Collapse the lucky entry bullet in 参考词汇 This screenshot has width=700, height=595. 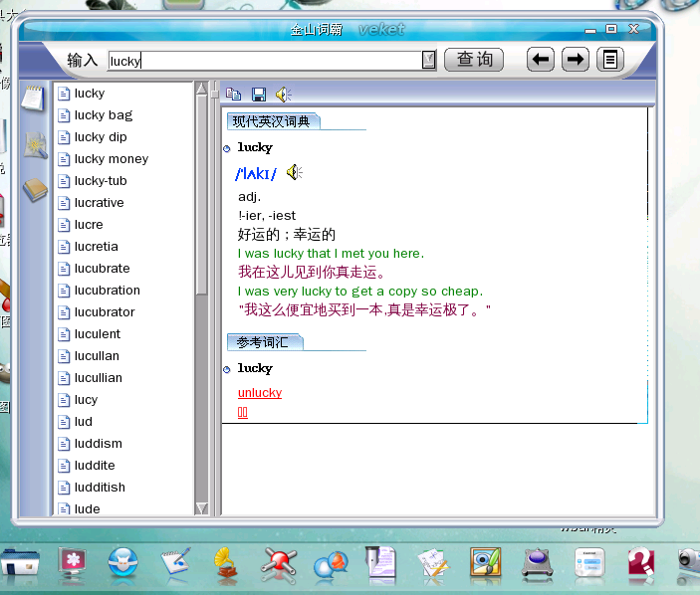tap(227, 369)
